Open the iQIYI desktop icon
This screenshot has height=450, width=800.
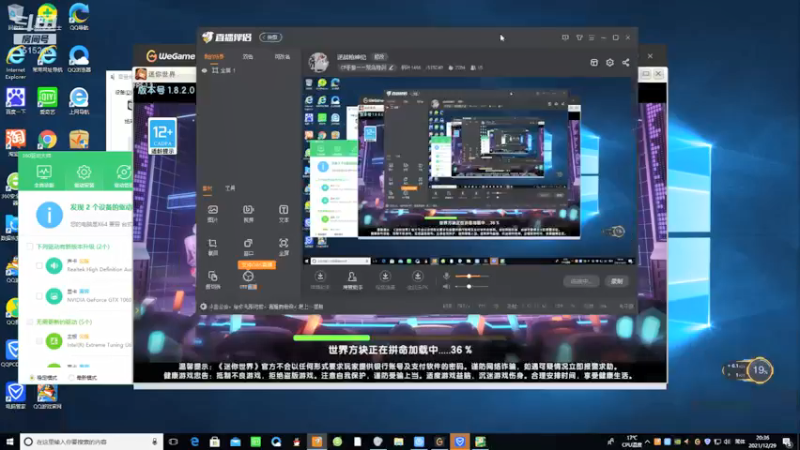[47, 101]
